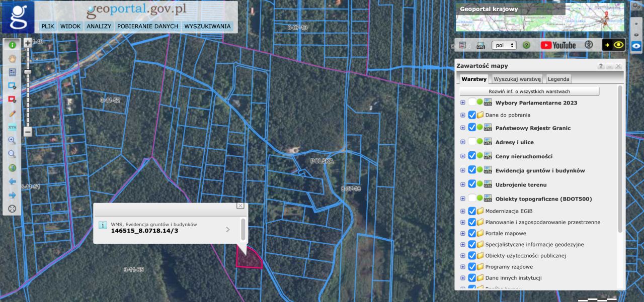Uncheck Ceny nieruchomości layer checkbox
The width and height of the screenshot is (644, 302).
(x=472, y=156)
